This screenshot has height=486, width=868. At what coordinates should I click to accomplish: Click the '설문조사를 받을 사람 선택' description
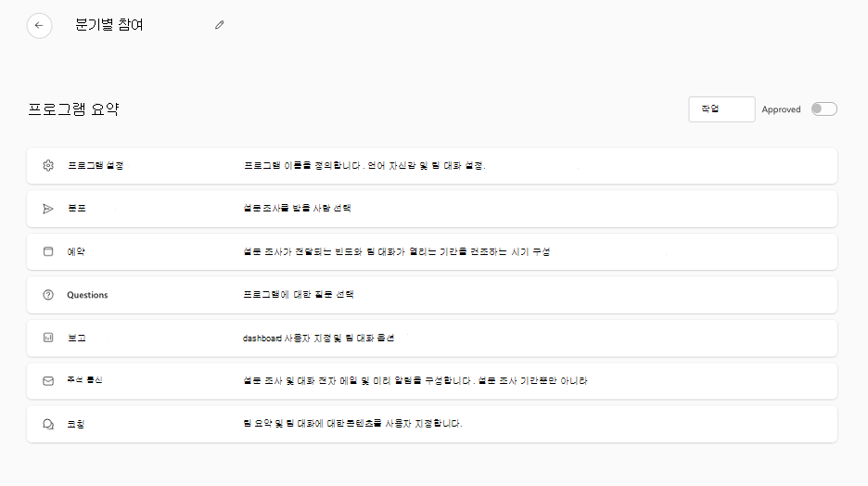298,208
